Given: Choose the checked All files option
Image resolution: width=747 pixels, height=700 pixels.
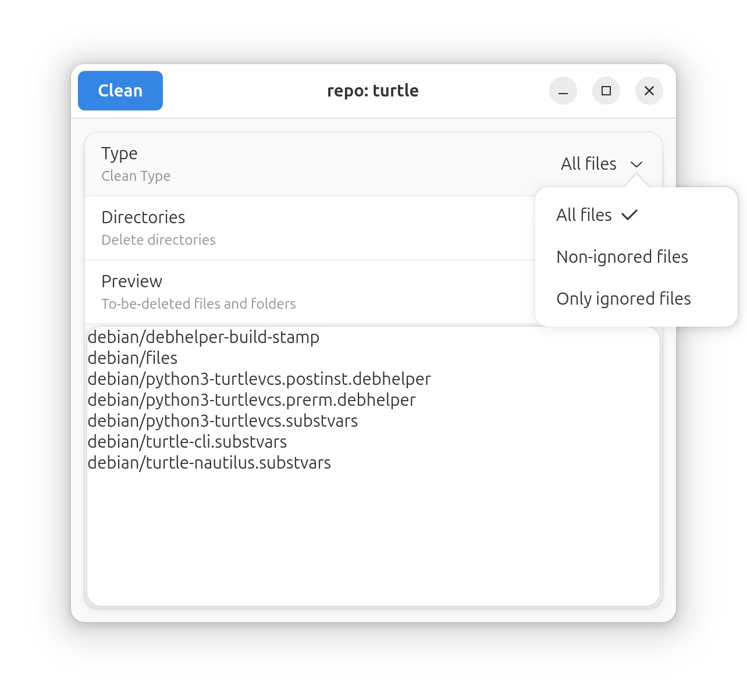Looking at the screenshot, I should point(584,215).
